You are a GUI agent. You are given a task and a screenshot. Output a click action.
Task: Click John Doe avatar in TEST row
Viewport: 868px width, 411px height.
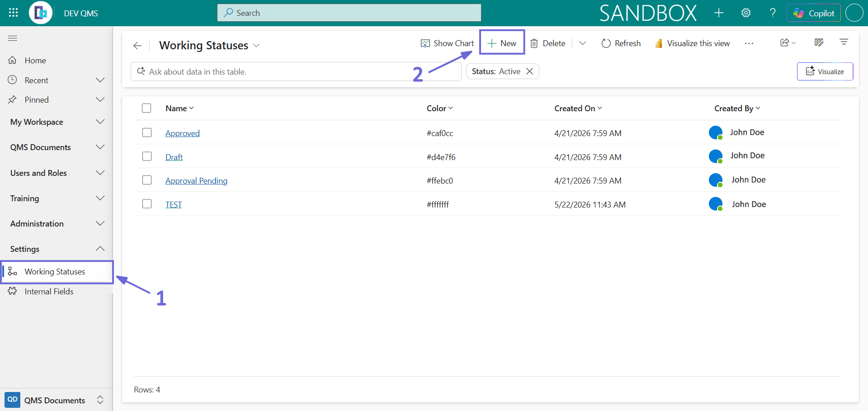coord(716,204)
